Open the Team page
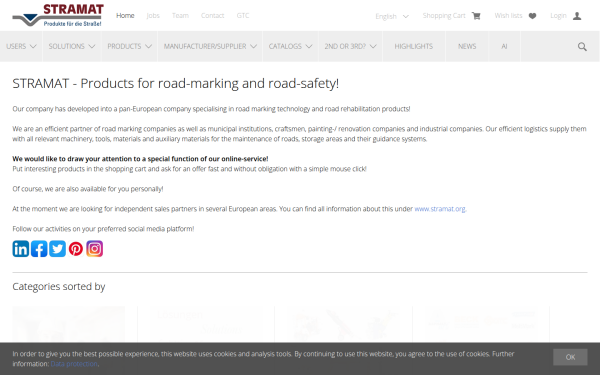This screenshot has height=375, width=600. [180, 15]
